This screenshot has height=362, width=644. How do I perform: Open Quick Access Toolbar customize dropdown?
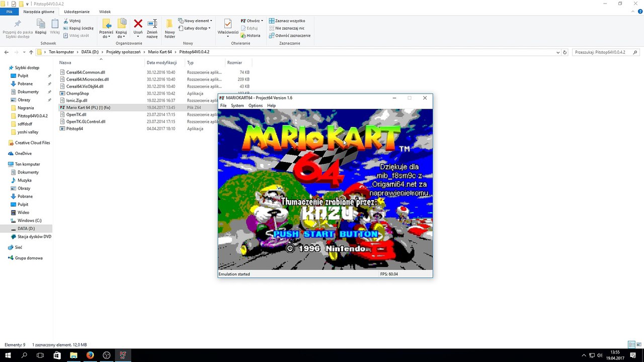click(x=27, y=4)
